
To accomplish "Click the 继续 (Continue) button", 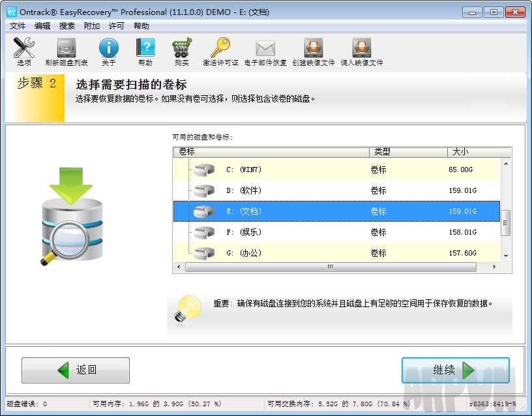I will pyautogui.click(x=455, y=370).
